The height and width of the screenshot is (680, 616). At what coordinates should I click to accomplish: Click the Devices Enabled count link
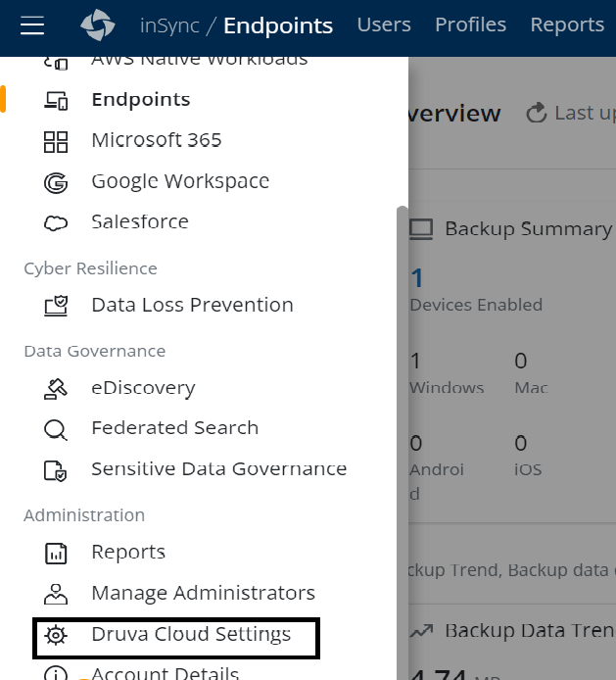click(x=416, y=278)
